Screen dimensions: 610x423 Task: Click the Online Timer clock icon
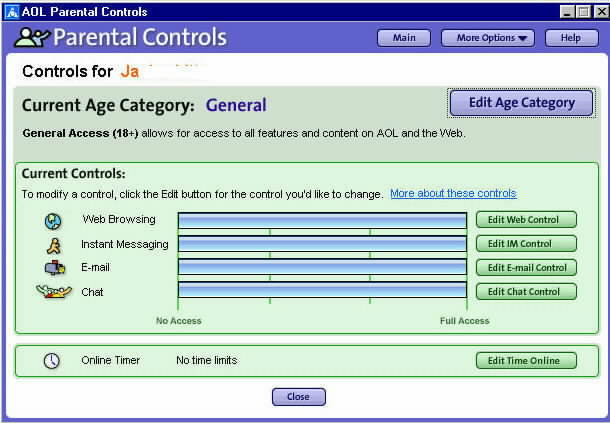[51, 361]
